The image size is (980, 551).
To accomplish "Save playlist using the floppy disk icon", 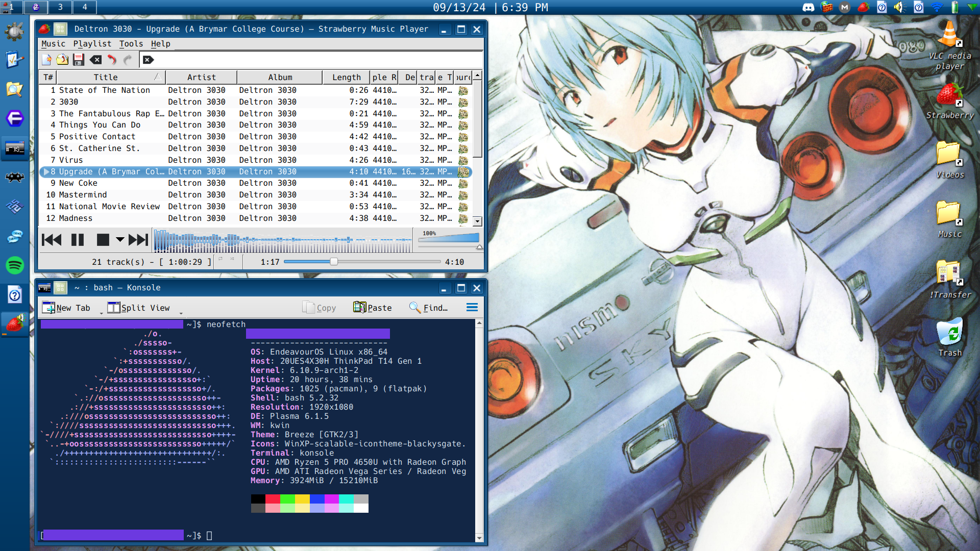I will click(79, 60).
